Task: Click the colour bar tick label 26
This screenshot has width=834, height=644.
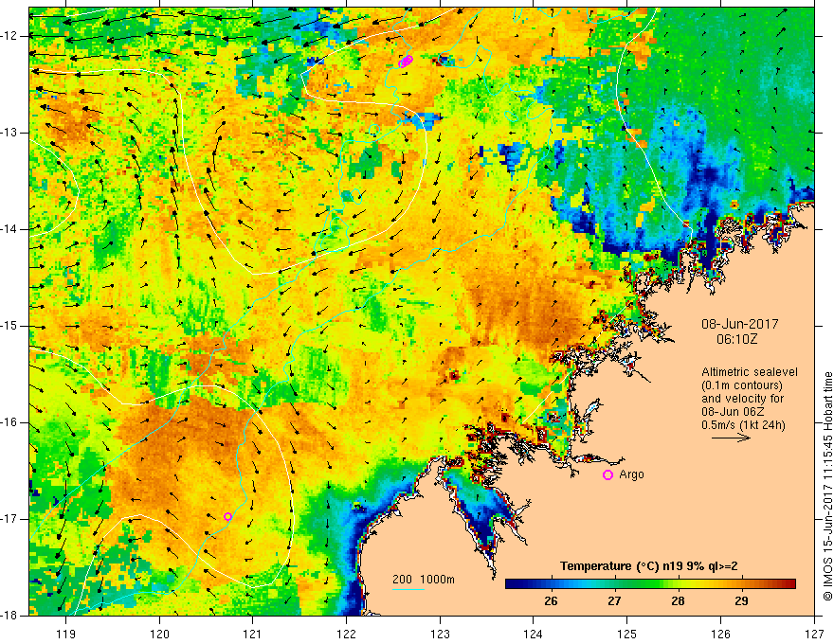Action: (551, 601)
